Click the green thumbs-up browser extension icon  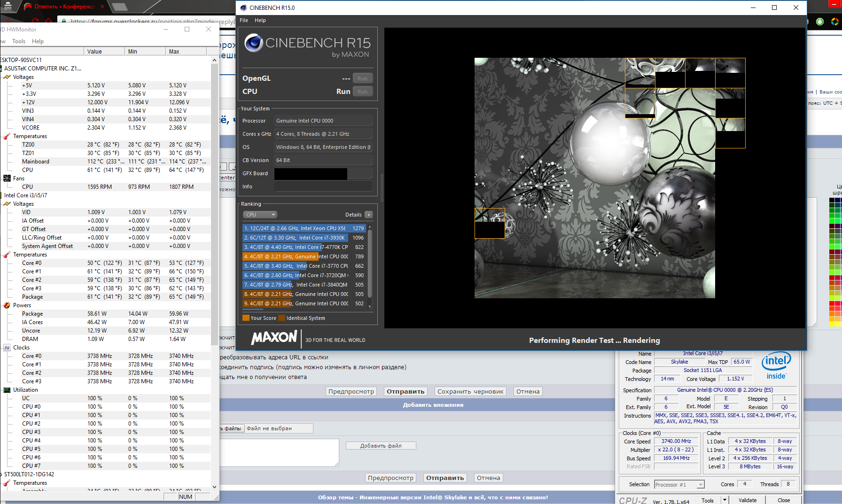[x=820, y=22]
